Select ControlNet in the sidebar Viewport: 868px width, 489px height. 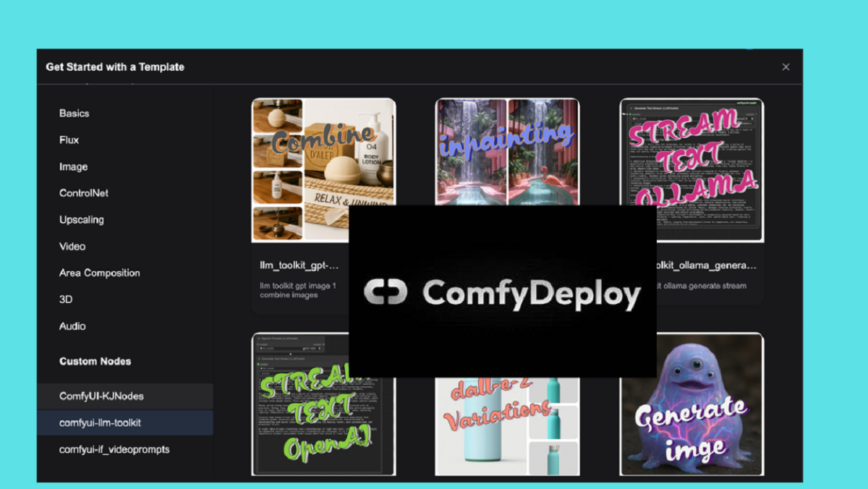point(84,193)
